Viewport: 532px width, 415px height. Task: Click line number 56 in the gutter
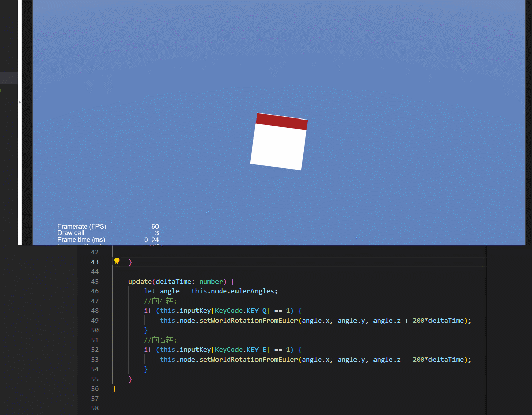[95, 388]
